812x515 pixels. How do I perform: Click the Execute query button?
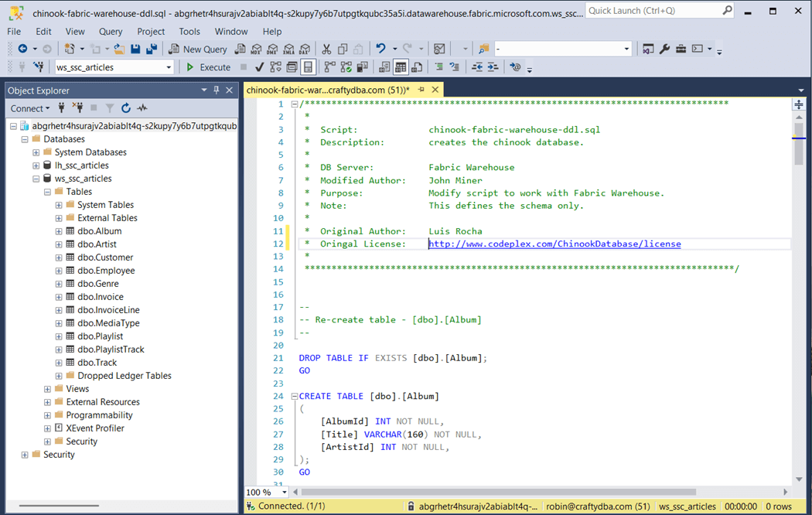pyautogui.click(x=208, y=67)
